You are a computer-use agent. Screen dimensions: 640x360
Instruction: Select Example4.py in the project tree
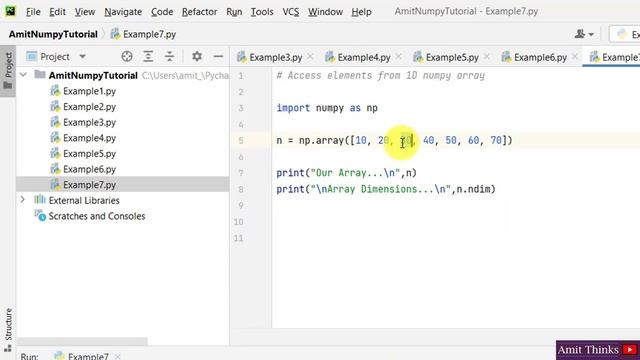89,138
